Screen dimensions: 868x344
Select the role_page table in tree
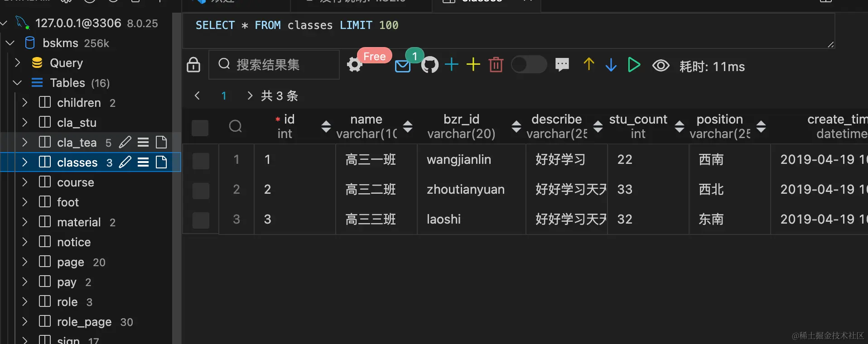click(84, 322)
